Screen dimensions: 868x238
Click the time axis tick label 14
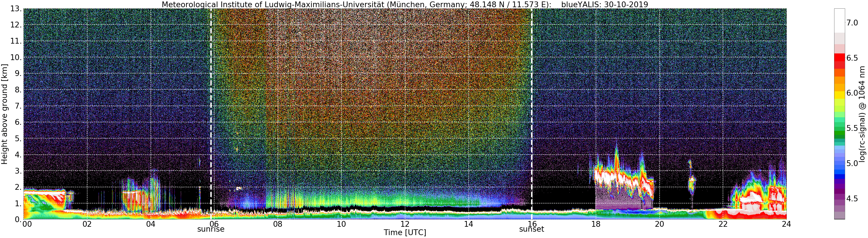point(468,224)
